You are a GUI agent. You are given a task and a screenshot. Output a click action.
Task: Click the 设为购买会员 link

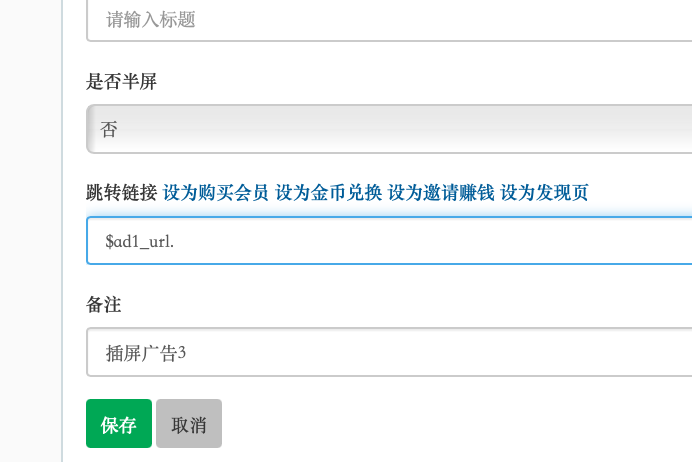[216, 193]
